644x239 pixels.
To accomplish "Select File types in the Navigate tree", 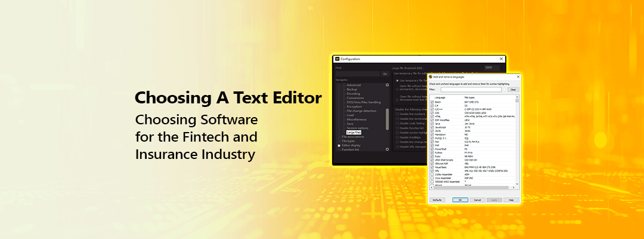I will (x=348, y=141).
